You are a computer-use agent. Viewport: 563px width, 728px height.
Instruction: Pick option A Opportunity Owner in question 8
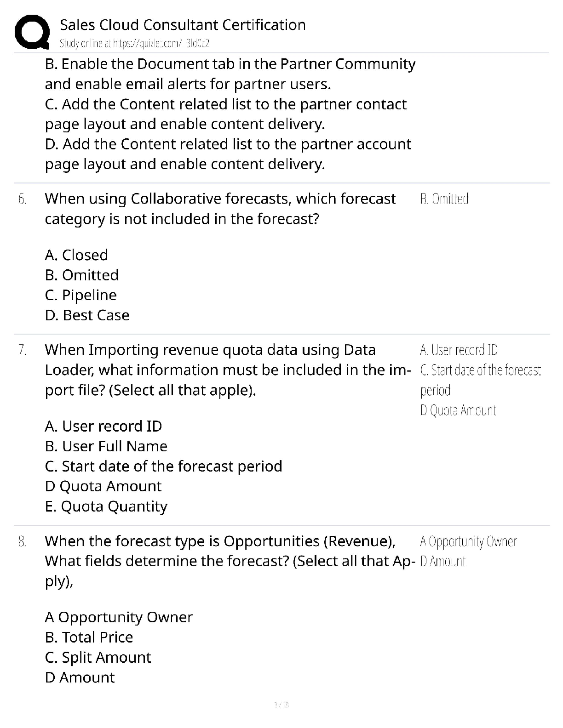tap(119, 617)
